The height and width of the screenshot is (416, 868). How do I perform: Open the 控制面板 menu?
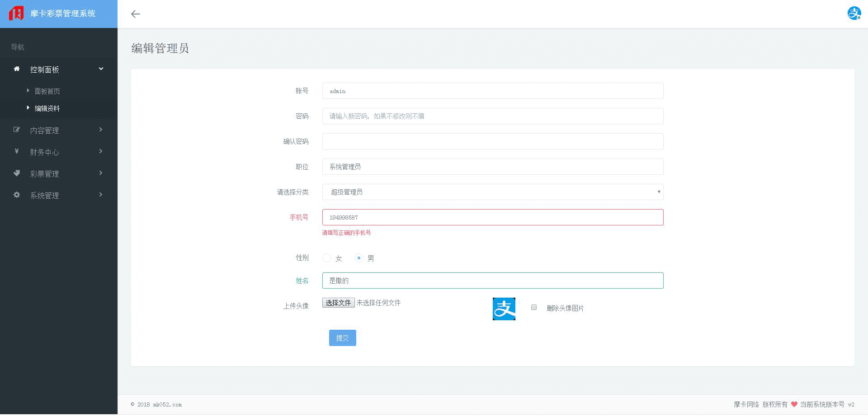click(59, 69)
